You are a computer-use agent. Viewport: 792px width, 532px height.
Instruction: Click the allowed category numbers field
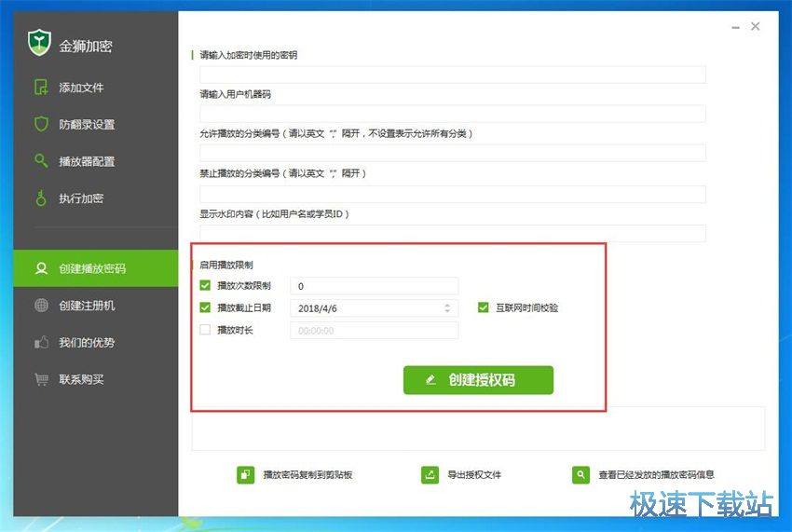(453, 153)
